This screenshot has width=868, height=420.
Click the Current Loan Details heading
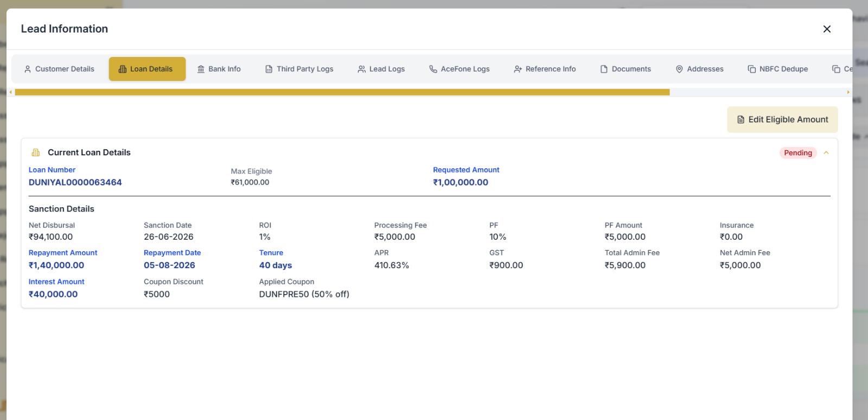89,152
